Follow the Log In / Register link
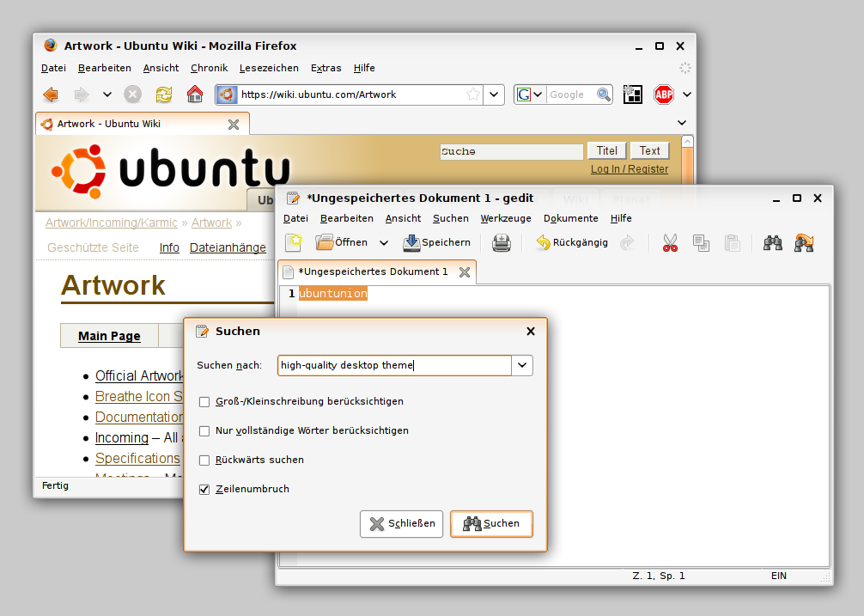Viewport: 864px width, 616px height. [630, 169]
